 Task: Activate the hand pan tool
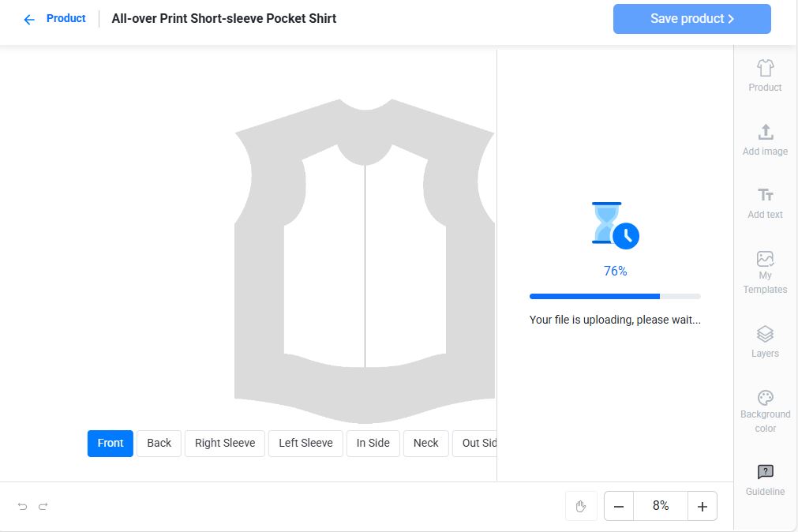point(581,506)
